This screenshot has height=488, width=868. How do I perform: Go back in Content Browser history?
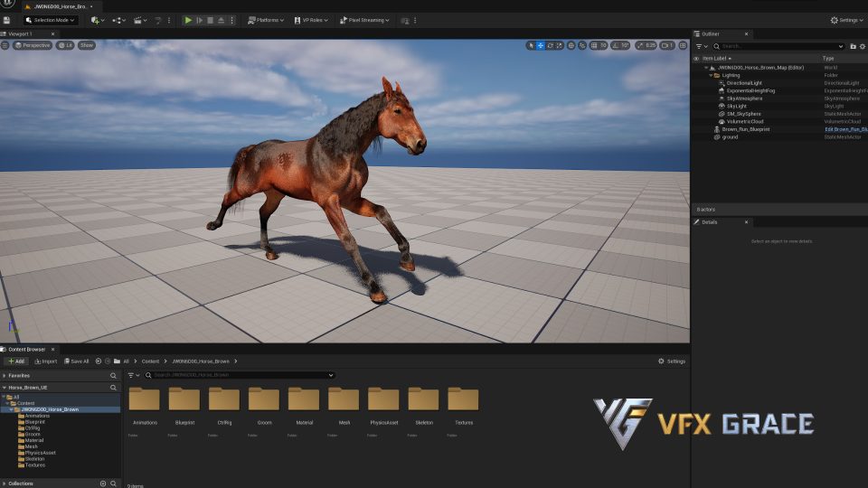click(98, 361)
